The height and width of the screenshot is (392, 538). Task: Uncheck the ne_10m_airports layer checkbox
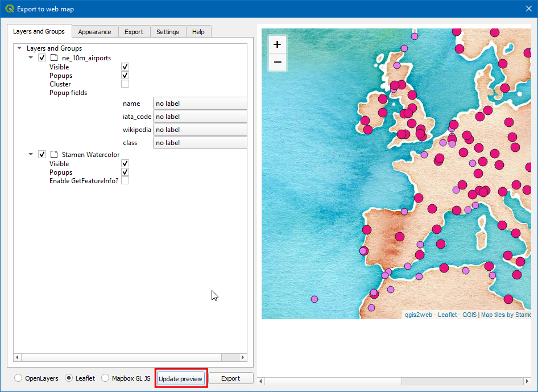pos(42,58)
